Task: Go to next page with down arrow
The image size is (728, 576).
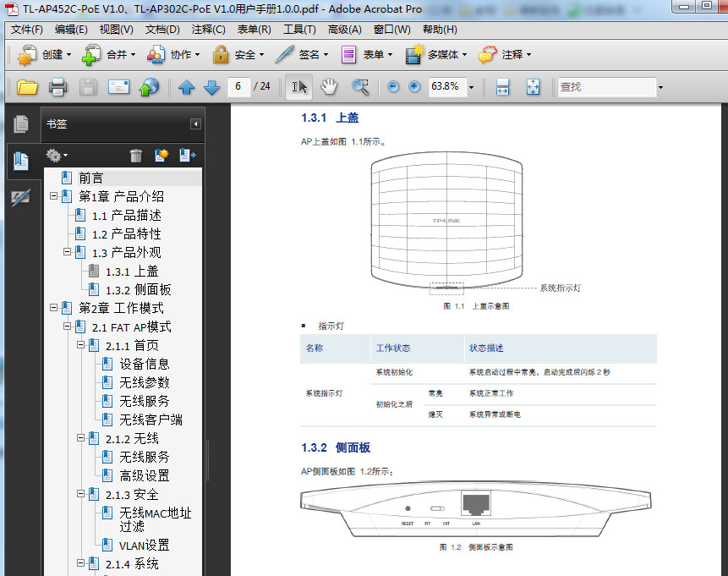Action: point(212,87)
